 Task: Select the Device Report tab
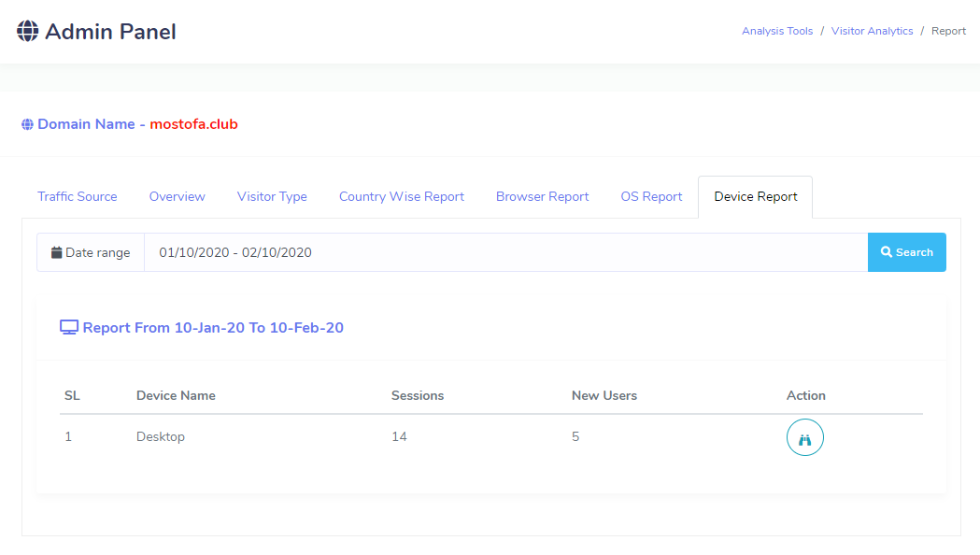click(x=755, y=197)
